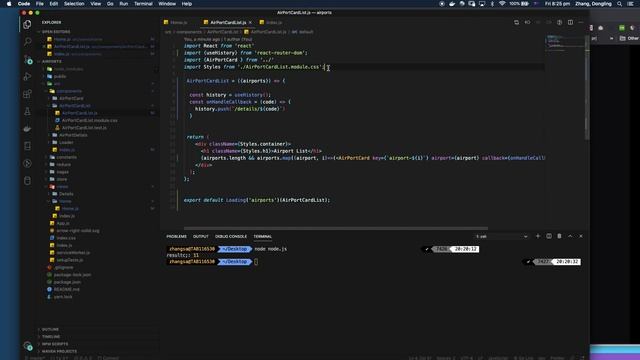This screenshot has height=360, width=640.
Task: Open the Debug Console tab
Action: click(231, 236)
